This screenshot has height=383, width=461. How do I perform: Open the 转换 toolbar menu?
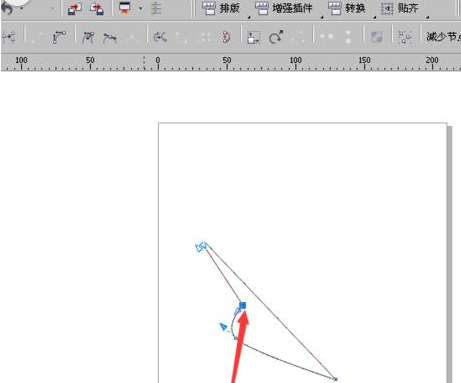[347, 8]
